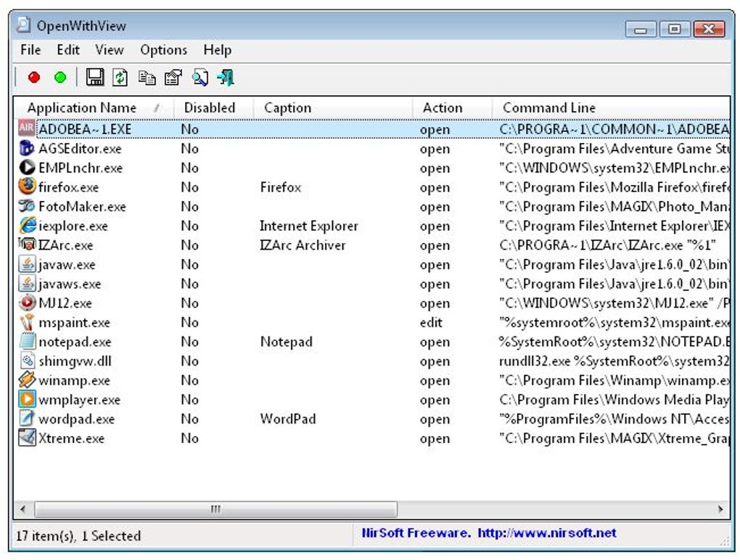Click the wordpad.exe icon
Image resolution: width=740 pixels, height=560 pixels.
coord(27,419)
